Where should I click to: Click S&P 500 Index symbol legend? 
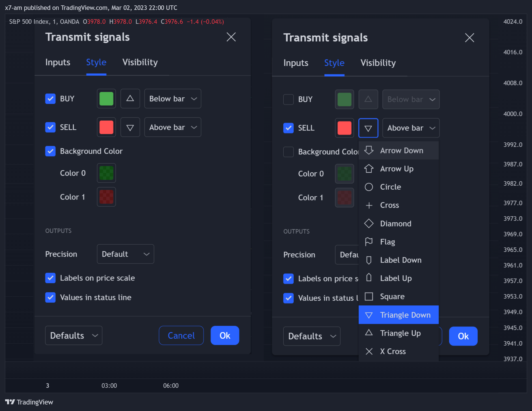click(44, 22)
